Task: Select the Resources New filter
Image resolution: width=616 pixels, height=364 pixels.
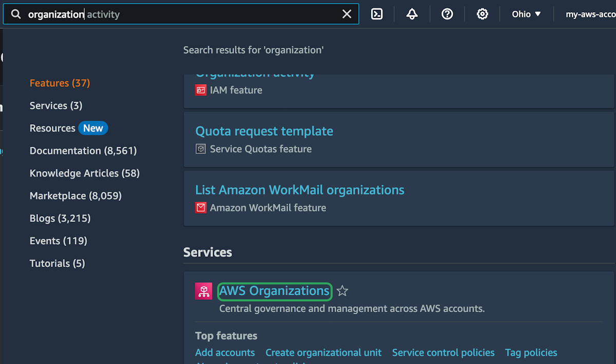Action: tap(69, 128)
